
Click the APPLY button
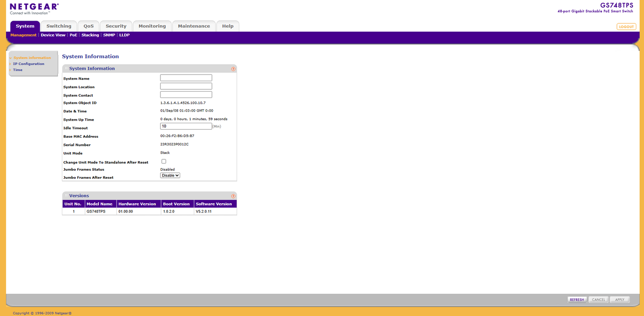click(x=620, y=300)
